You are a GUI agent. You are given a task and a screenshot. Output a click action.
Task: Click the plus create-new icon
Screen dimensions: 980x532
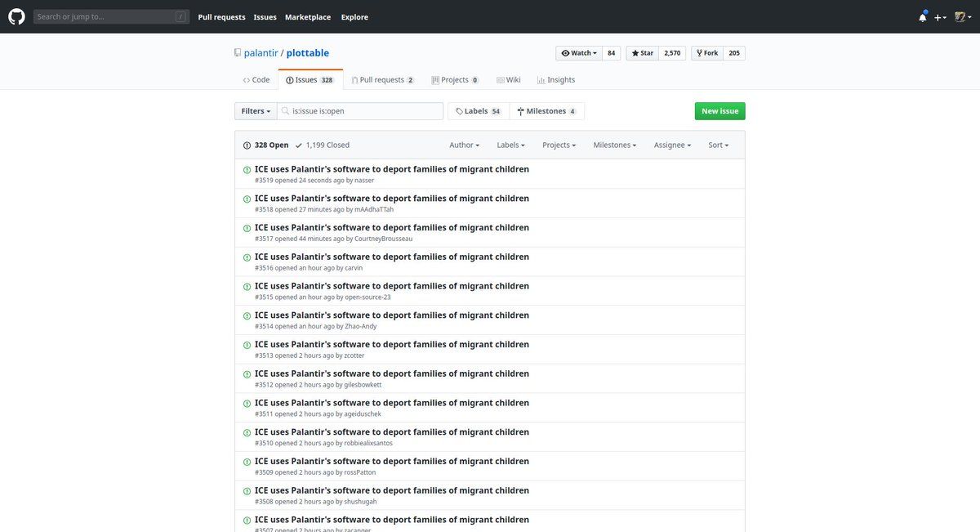tap(940, 17)
